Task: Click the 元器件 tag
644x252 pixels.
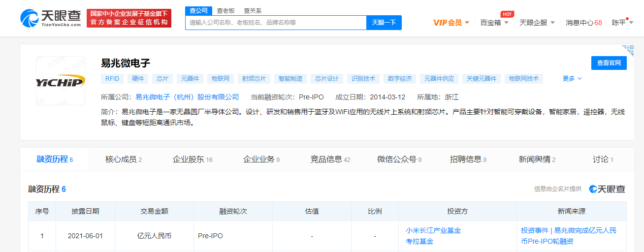Action: pos(190,79)
